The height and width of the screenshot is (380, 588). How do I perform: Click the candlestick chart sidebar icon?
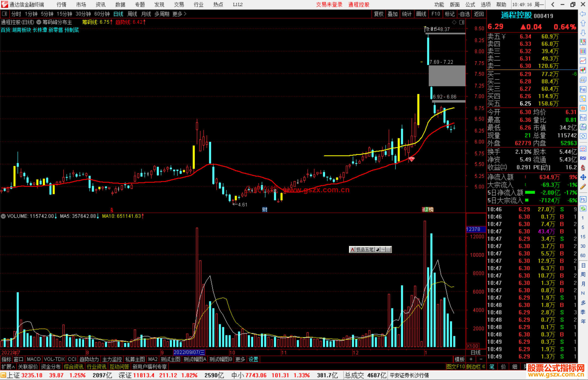[583, 70]
